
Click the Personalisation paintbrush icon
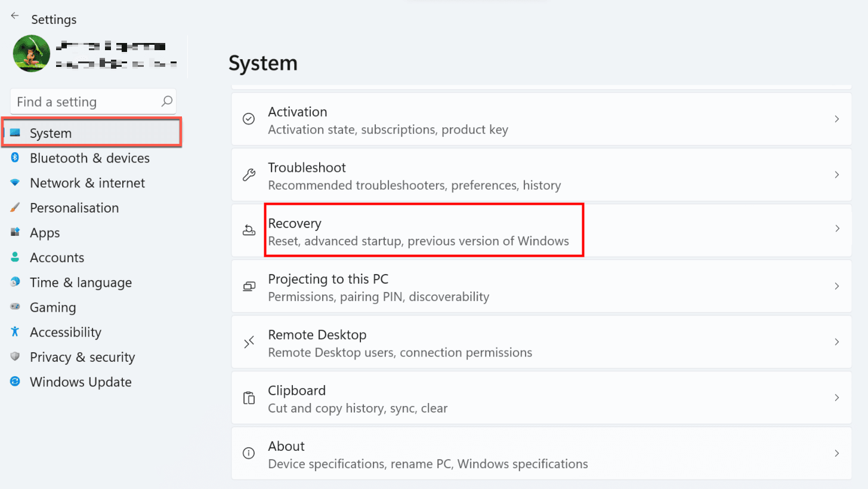[16, 208]
